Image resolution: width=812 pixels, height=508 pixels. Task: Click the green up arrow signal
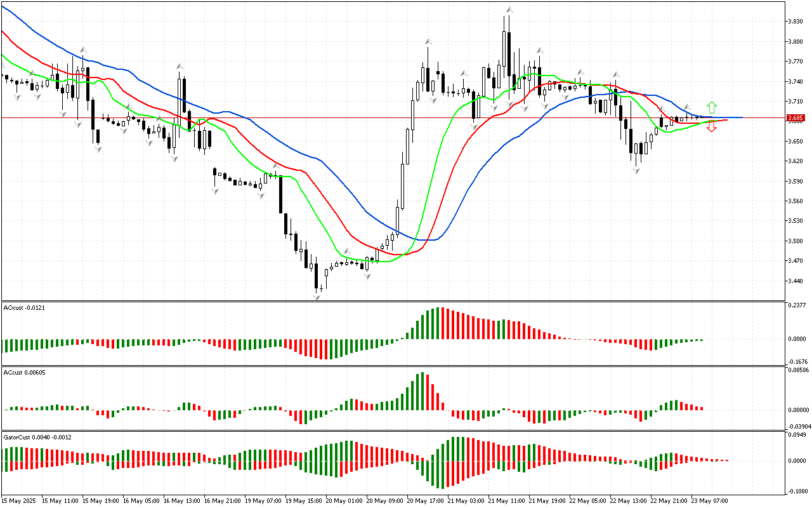pos(712,107)
